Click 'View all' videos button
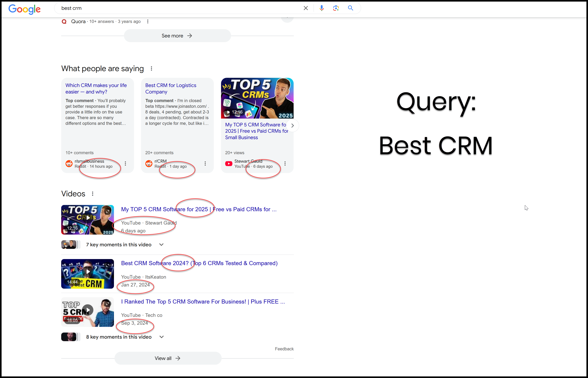The height and width of the screenshot is (378, 588). 168,358
